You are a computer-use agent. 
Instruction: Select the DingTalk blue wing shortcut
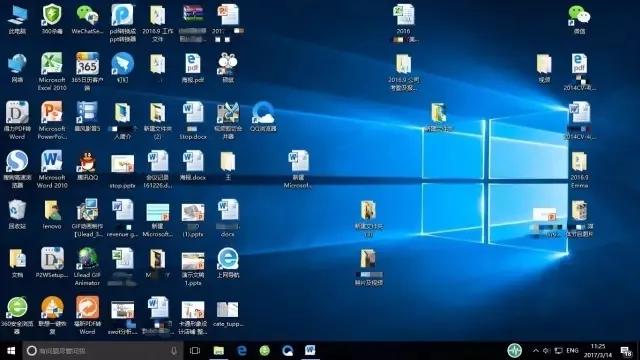coord(122,68)
